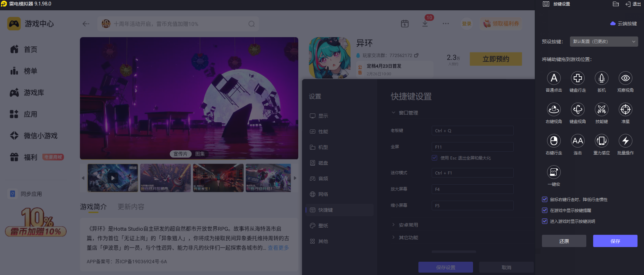644x275 pixels.
Task: Pick the 扳机 trigger key icon
Action: click(x=602, y=78)
